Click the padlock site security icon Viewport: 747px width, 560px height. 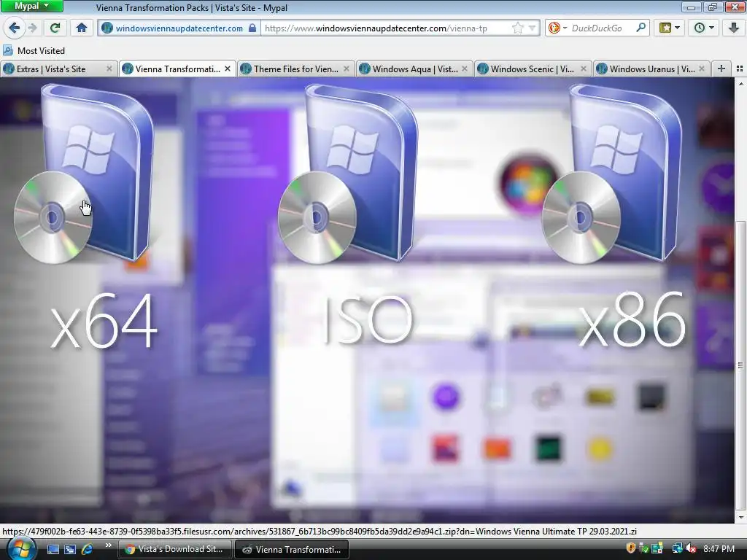(252, 28)
